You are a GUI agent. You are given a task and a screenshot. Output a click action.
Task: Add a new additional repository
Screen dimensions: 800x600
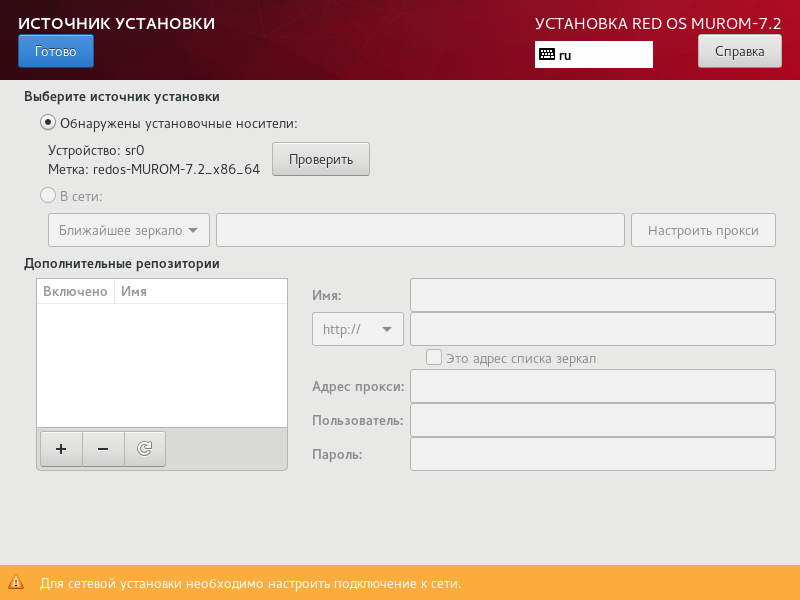pyautogui.click(x=60, y=448)
